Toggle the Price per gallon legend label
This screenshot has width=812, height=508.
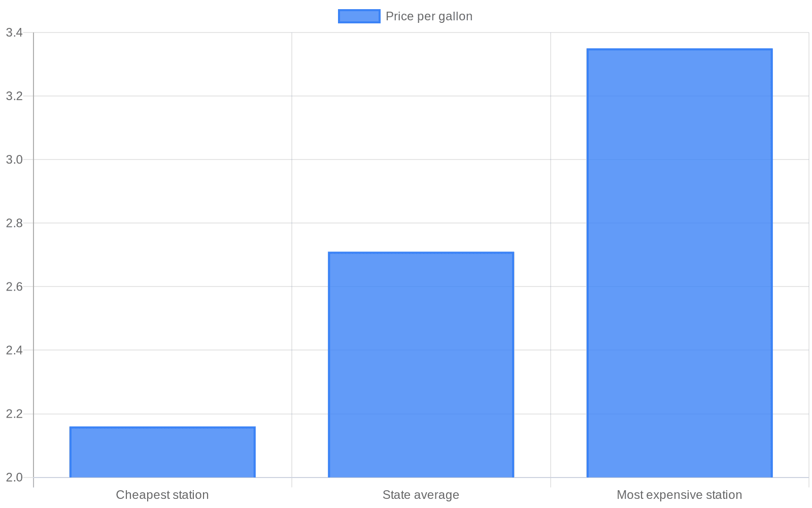tap(429, 16)
